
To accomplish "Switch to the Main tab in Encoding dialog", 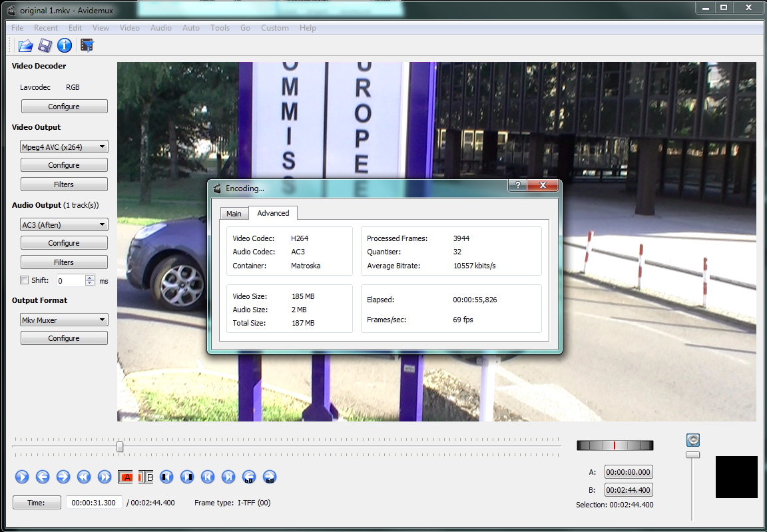I will (x=234, y=214).
